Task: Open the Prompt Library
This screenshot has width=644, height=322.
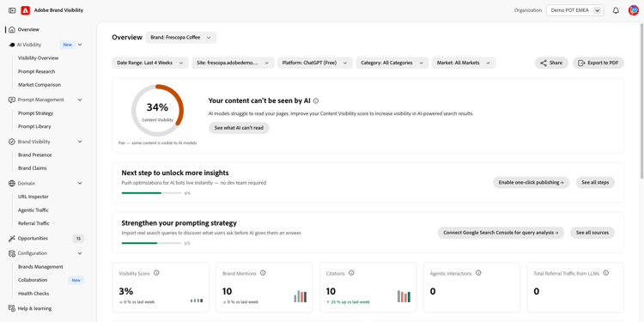Action: coord(34,126)
